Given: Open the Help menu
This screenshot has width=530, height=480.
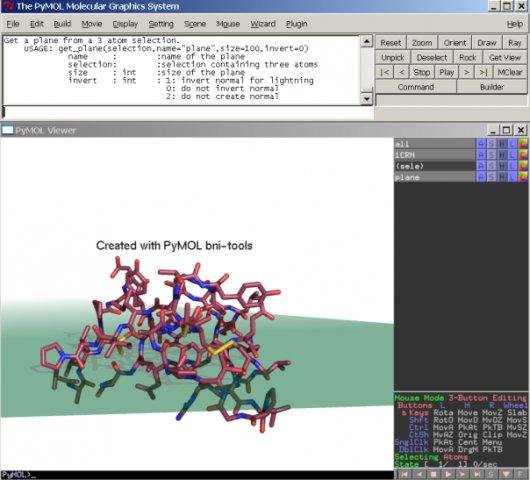Looking at the screenshot, I should [x=514, y=24].
